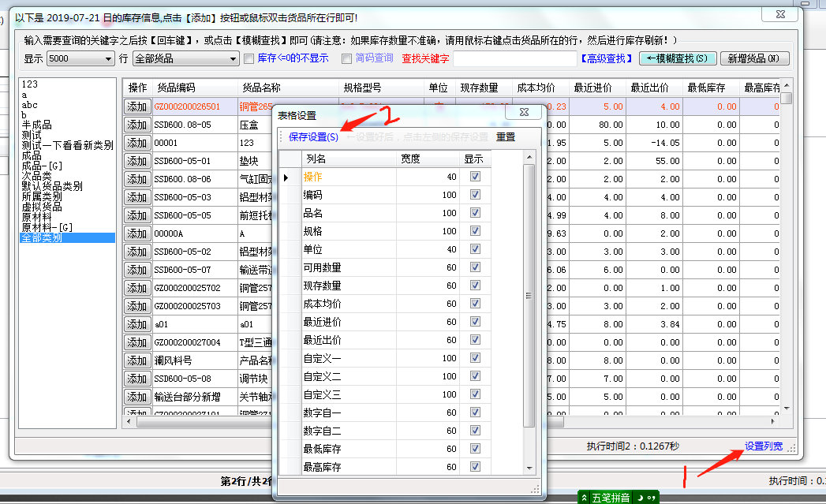Toggle 显示 checkbox for 可用数量 column
The width and height of the screenshot is (826, 504).
coord(475,267)
